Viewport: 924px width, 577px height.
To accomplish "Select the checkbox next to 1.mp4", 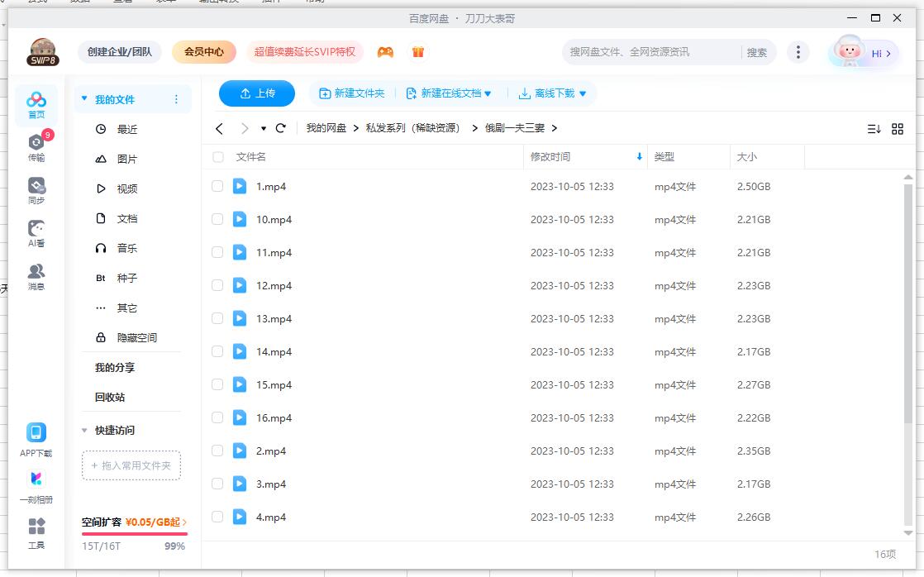I will (x=217, y=187).
